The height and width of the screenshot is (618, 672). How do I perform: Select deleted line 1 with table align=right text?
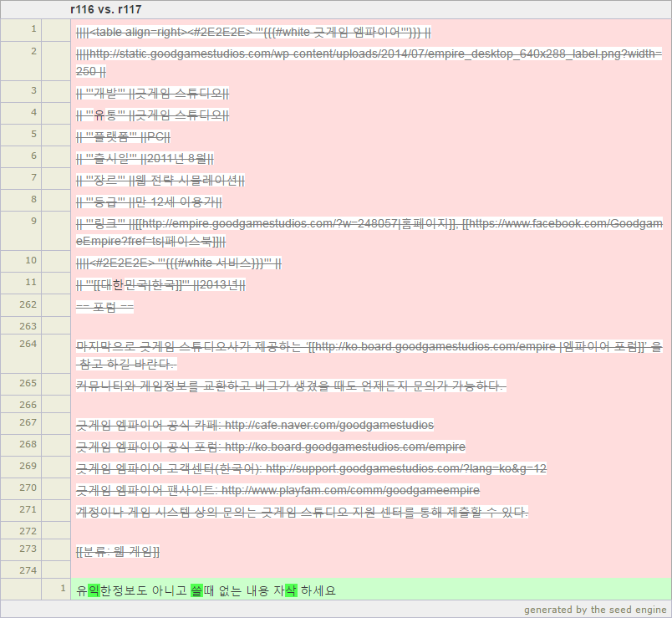[x=253, y=32]
